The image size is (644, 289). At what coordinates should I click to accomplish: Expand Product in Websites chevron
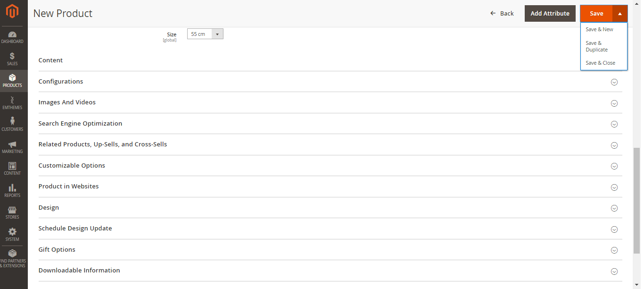614,187
